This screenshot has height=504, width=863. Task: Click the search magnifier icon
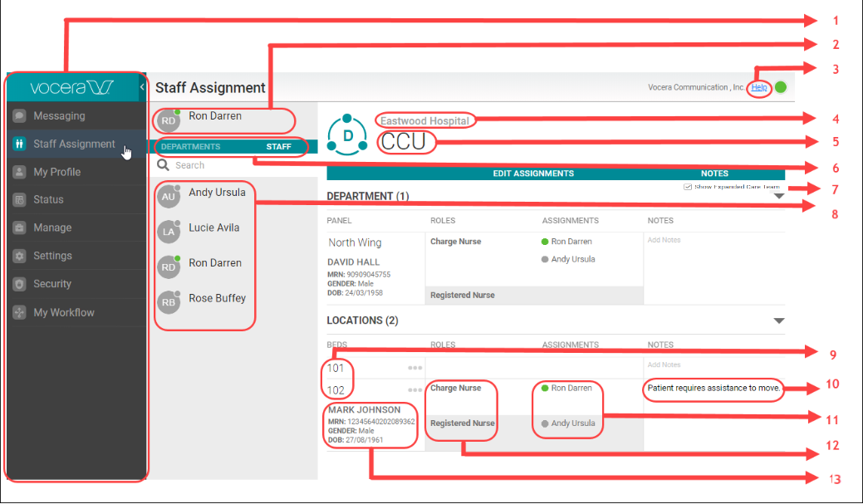coord(163,164)
